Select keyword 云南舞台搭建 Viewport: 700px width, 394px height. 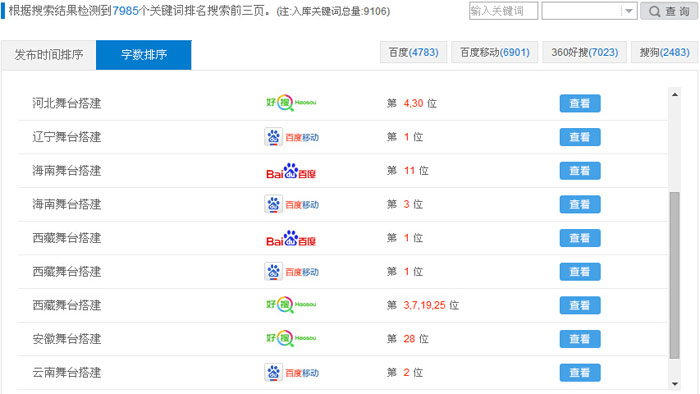coord(67,373)
